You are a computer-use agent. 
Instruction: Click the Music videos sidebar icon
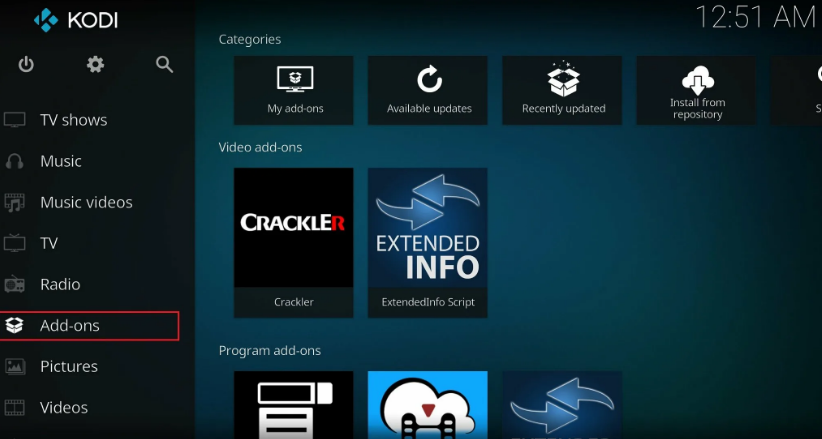14,202
